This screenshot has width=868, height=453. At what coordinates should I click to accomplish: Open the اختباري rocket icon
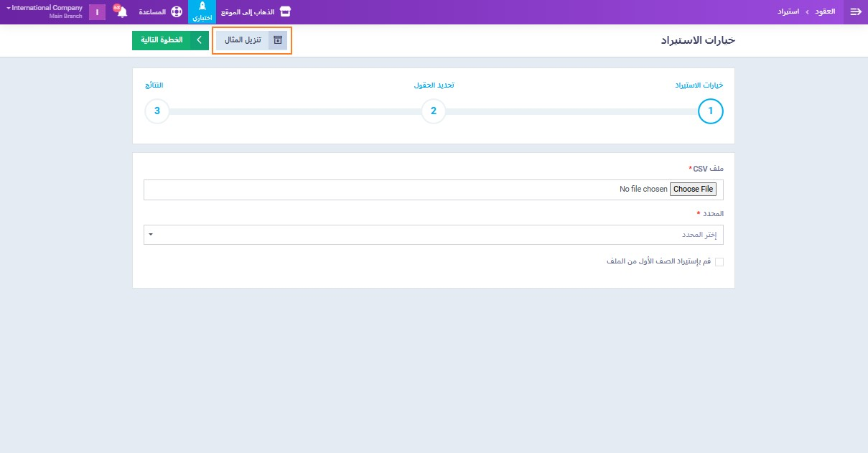pos(202,7)
